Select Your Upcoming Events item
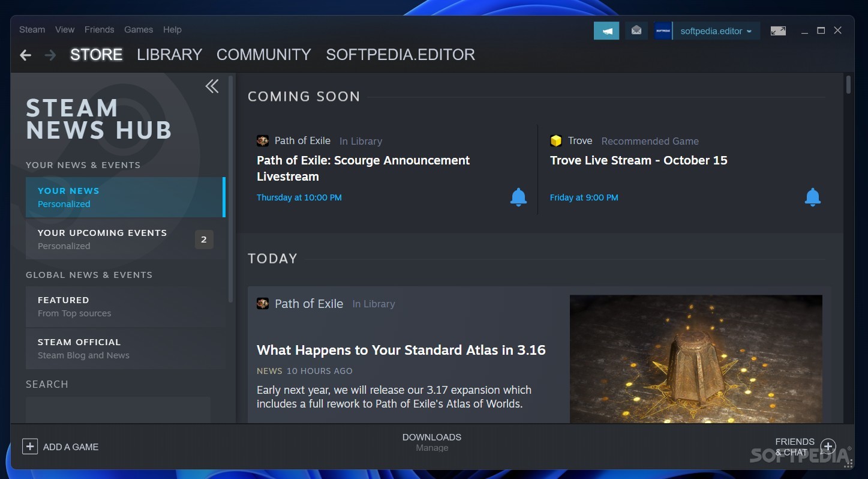Viewport: 868px width, 479px height. click(125, 239)
